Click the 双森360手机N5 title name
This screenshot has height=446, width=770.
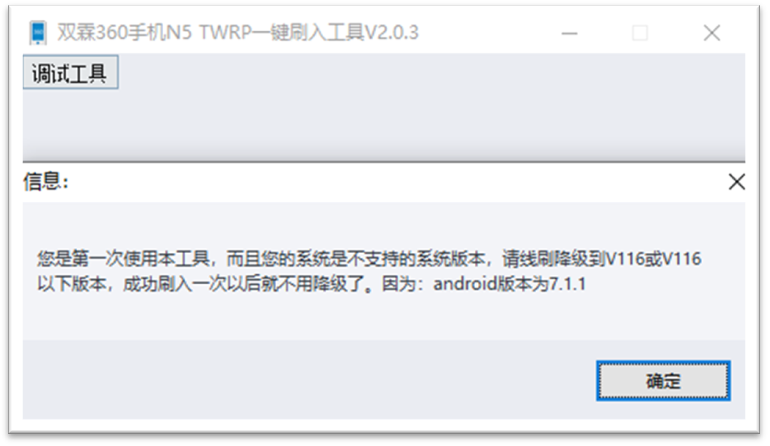coord(124,33)
